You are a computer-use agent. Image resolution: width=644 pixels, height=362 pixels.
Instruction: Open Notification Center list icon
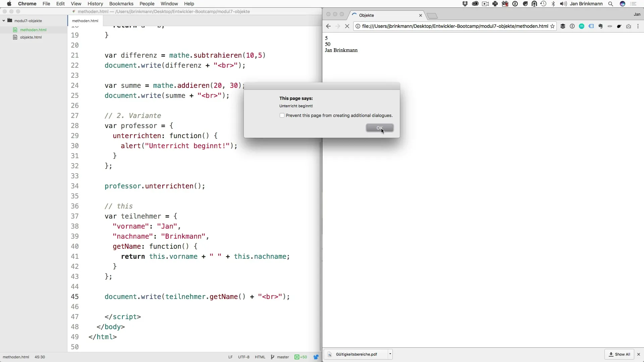[x=634, y=4]
